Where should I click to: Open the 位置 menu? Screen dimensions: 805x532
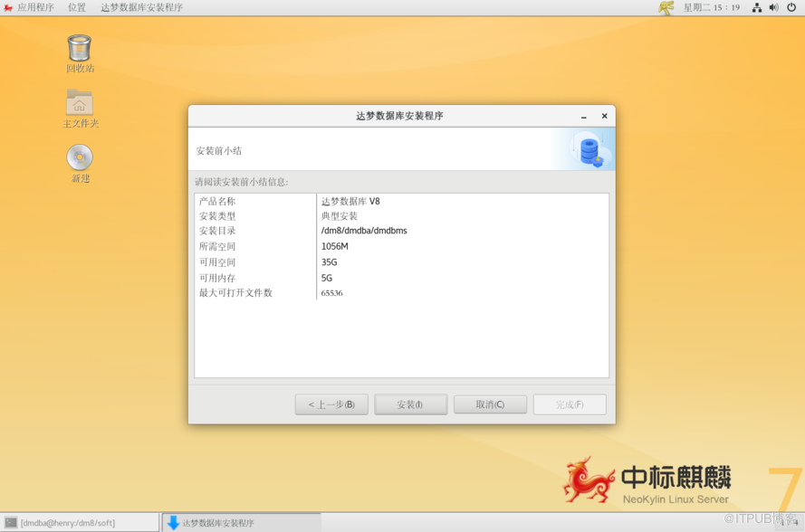77,7
